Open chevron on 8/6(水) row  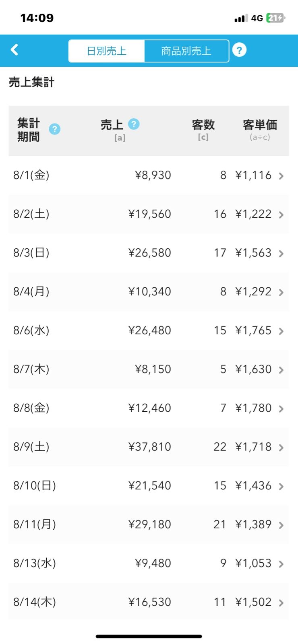[x=281, y=331]
